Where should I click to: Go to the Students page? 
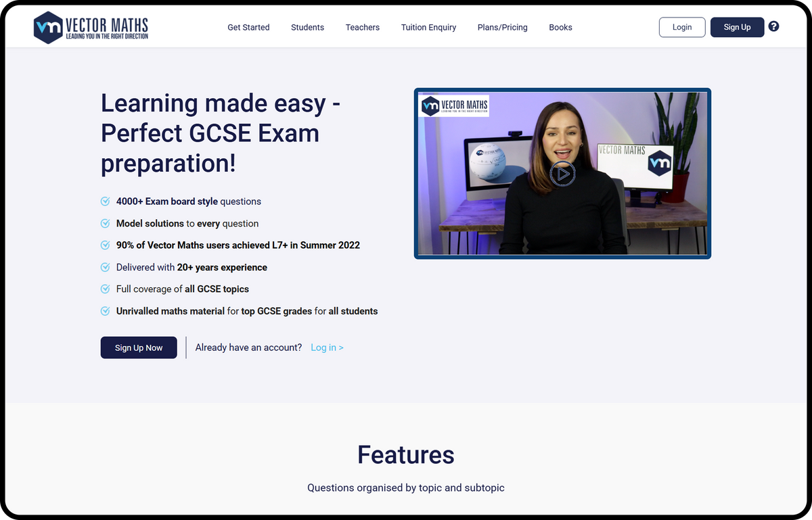307,28
